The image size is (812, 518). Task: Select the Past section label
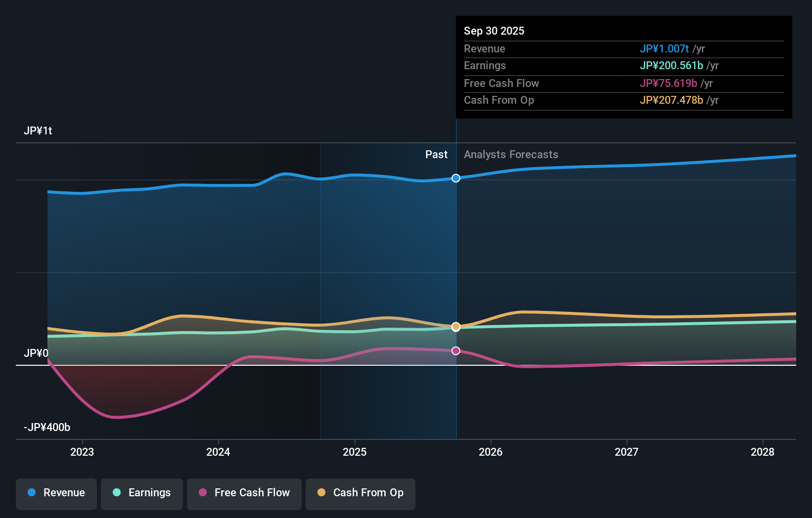[436, 154]
